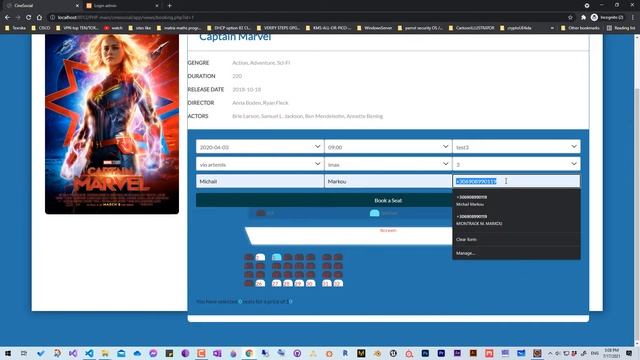Viewport: 640px width, 360px height.
Task: Select seat number 30
Action: point(311,283)
